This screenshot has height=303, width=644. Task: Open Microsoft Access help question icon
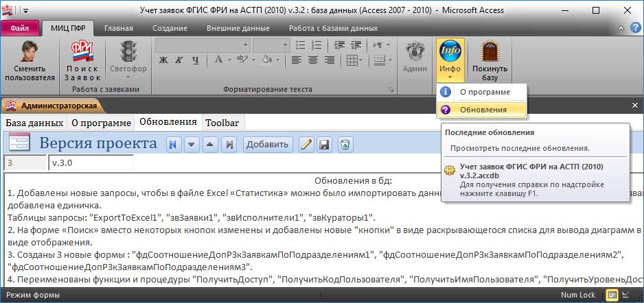click(636, 28)
